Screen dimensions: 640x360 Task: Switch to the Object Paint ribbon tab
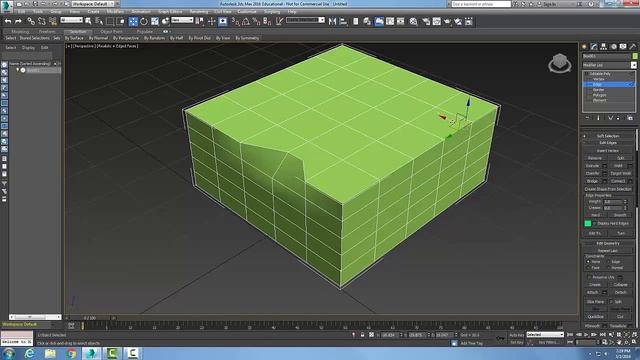111,31
